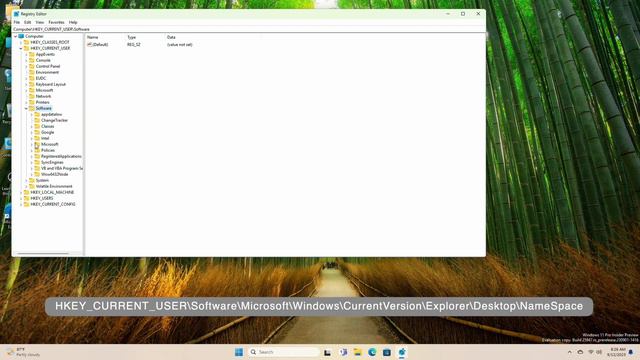Select the EUDC key
Screen dimensions: 640x360
tap(41, 78)
